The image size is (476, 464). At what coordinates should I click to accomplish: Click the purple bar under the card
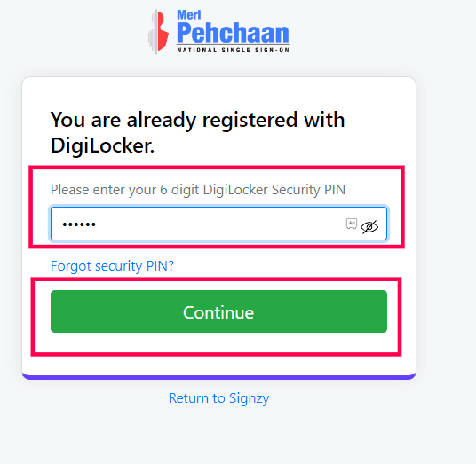pyautogui.click(x=218, y=377)
